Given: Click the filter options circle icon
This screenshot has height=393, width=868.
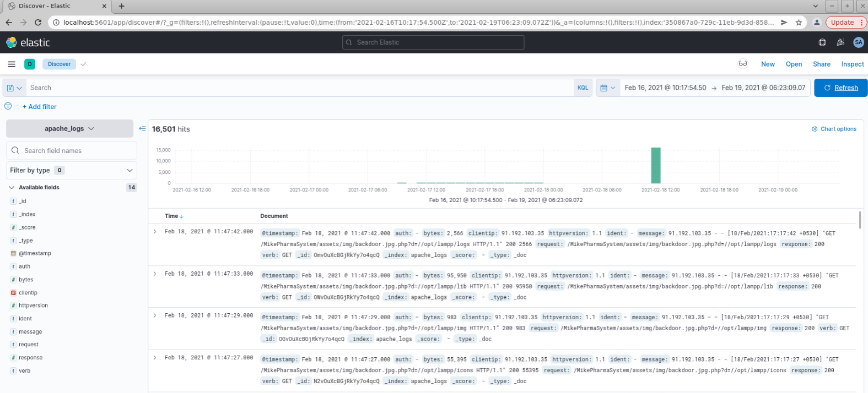Looking at the screenshot, I should click(x=8, y=106).
